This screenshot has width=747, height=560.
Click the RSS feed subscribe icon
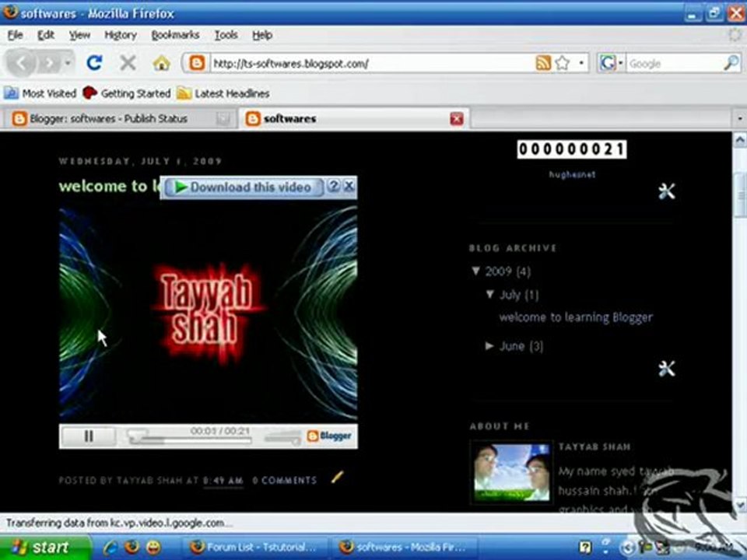click(x=543, y=63)
